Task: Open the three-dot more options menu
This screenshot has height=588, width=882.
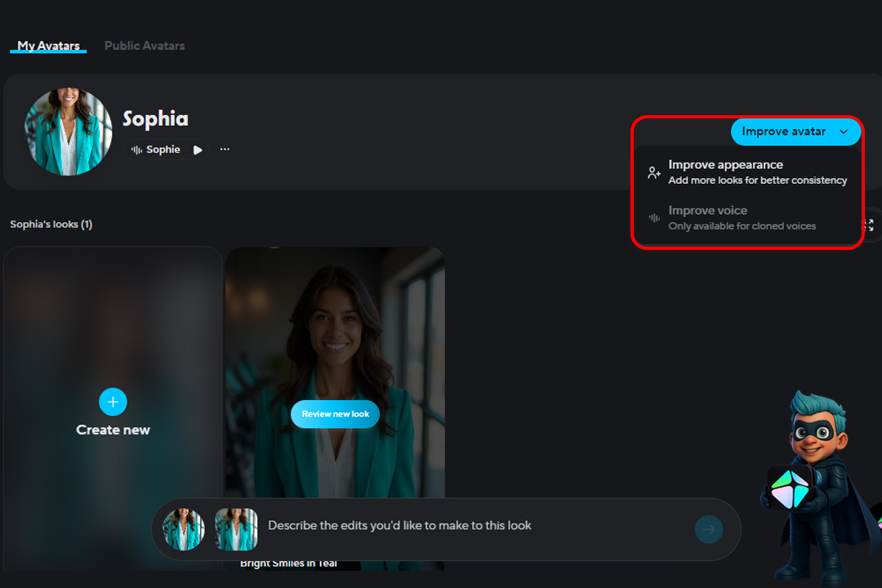Action: click(x=225, y=149)
